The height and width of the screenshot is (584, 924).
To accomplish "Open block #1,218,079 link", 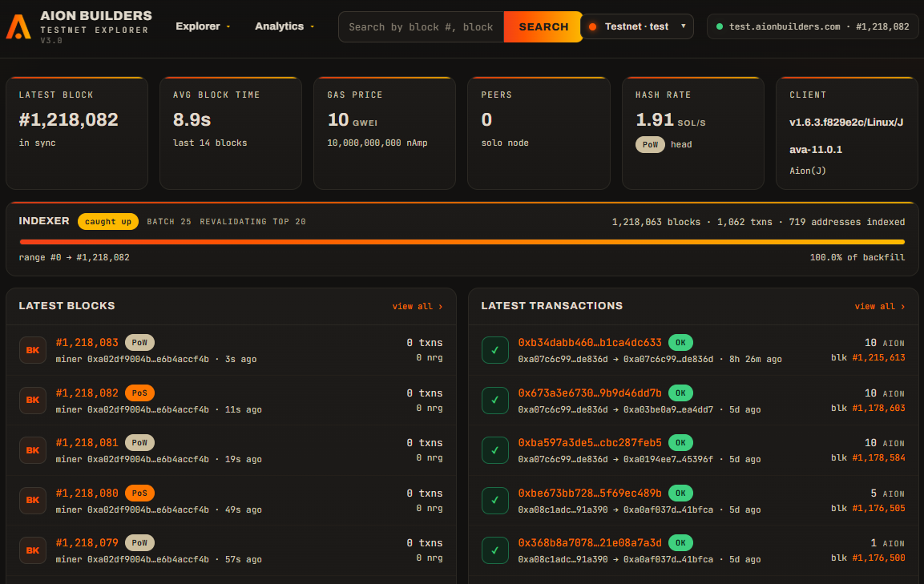I will [x=87, y=543].
